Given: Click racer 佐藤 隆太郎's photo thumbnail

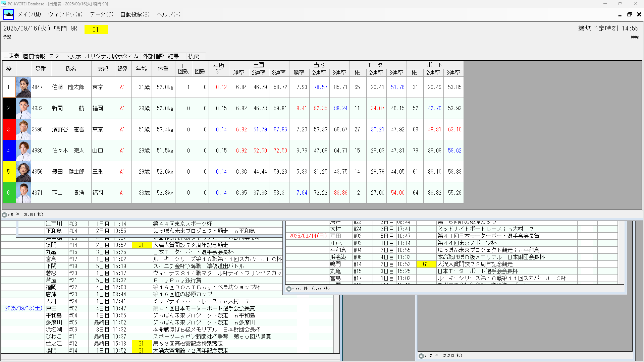Looking at the screenshot, I should [23, 87].
